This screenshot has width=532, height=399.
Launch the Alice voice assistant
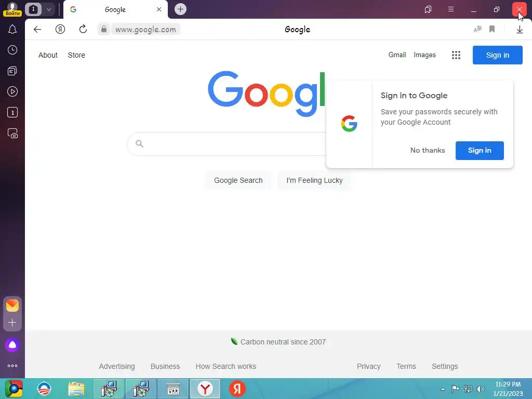tap(12, 345)
